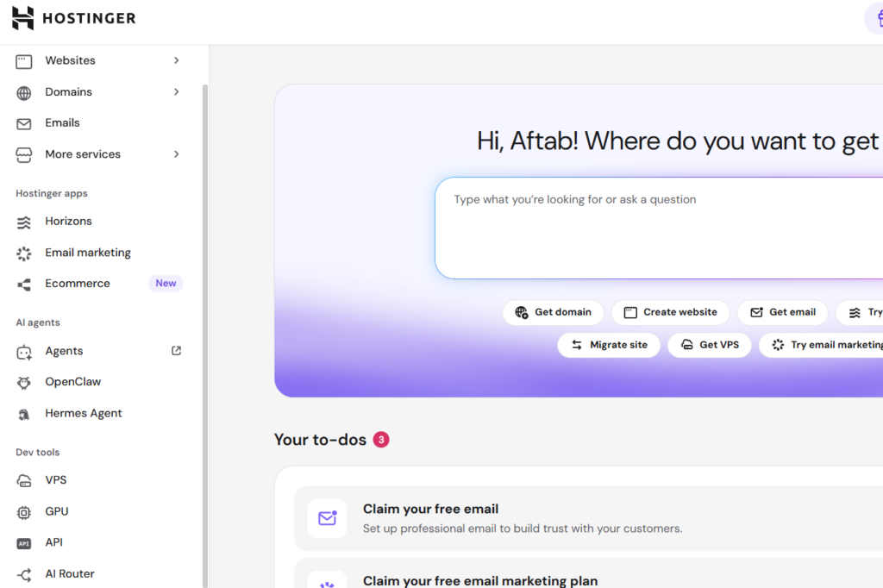Select the Migrate site button

pos(609,345)
